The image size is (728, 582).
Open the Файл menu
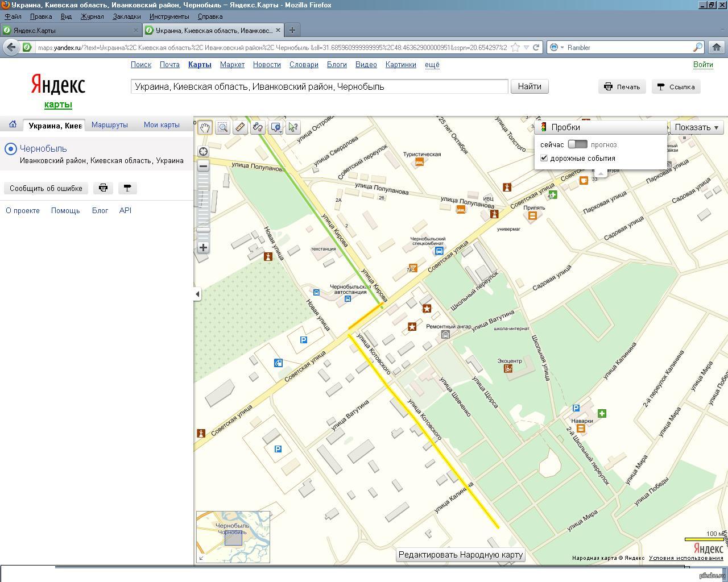tap(13, 16)
